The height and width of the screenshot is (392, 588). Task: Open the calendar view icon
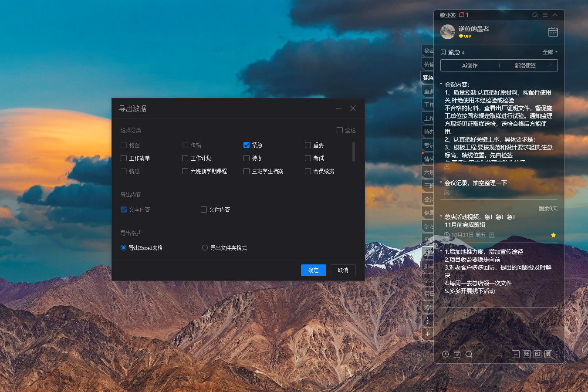(553, 32)
